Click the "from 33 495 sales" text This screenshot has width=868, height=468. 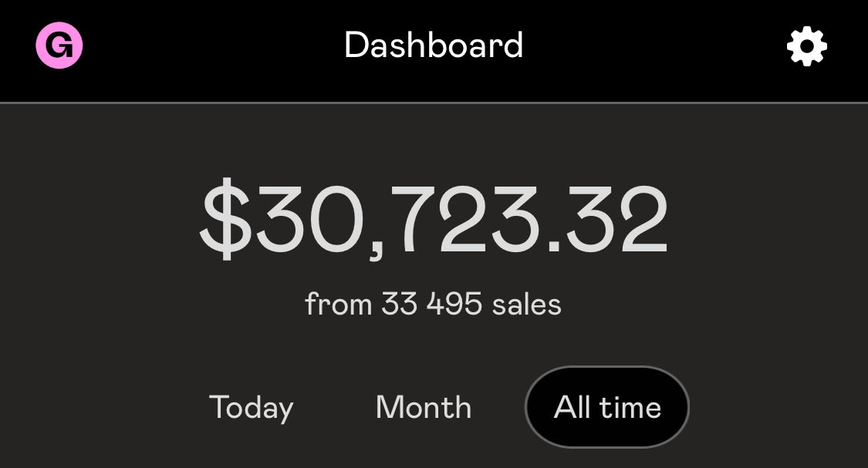(434, 305)
